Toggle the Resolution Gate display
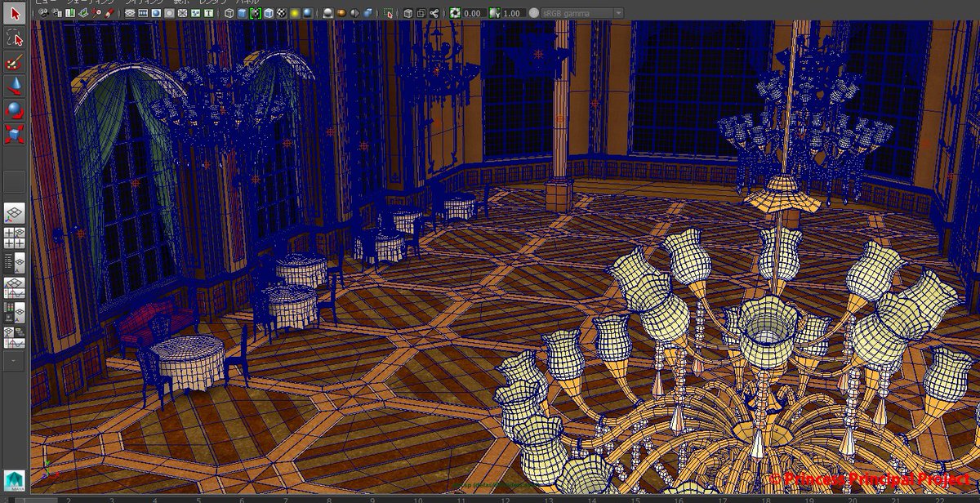The width and height of the screenshot is (980, 503). [156, 13]
